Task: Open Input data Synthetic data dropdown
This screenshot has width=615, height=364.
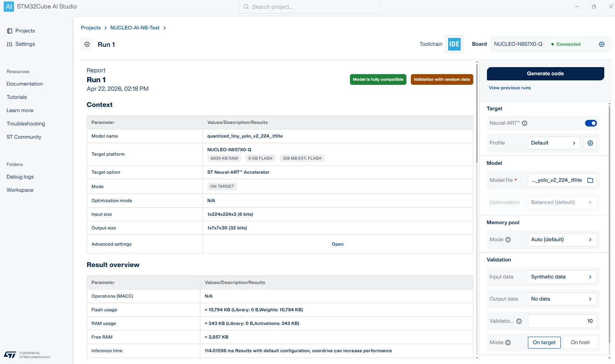Action: click(x=562, y=277)
